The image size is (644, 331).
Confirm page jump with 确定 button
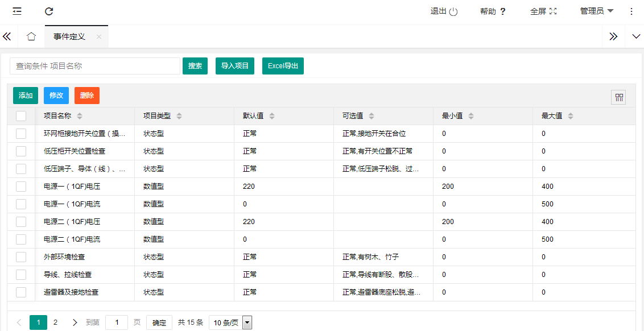tap(159, 323)
